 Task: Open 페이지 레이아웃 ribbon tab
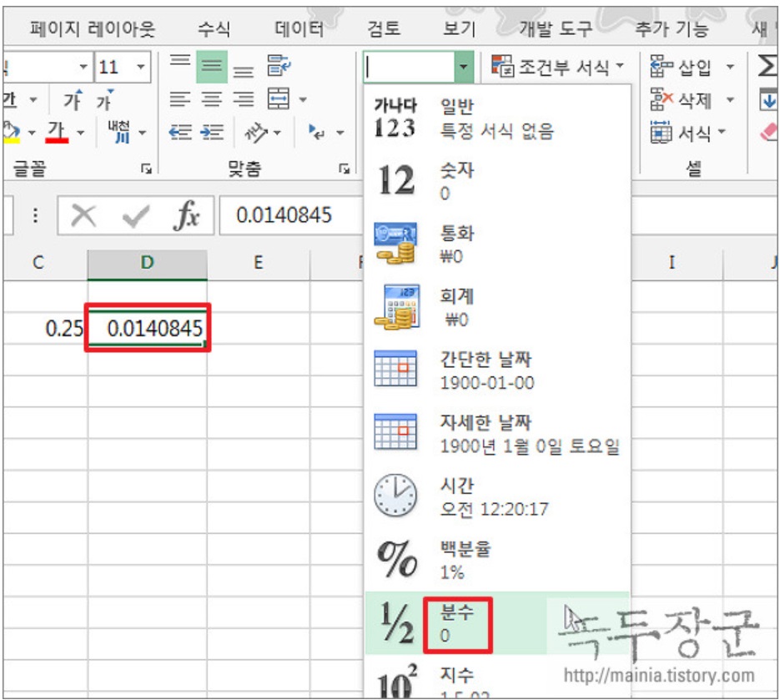pos(93,29)
